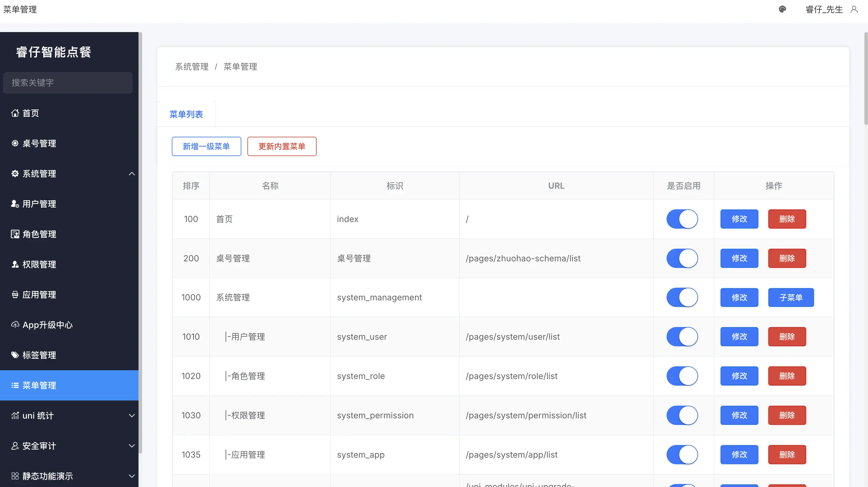Viewport: 868px width, 487px height.
Task: Click the user avatar icon at top right
Action: (x=854, y=9)
